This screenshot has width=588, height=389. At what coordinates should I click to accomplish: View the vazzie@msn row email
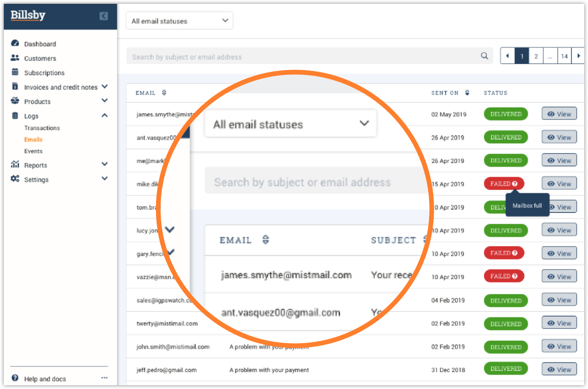pyautogui.click(x=559, y=276)
